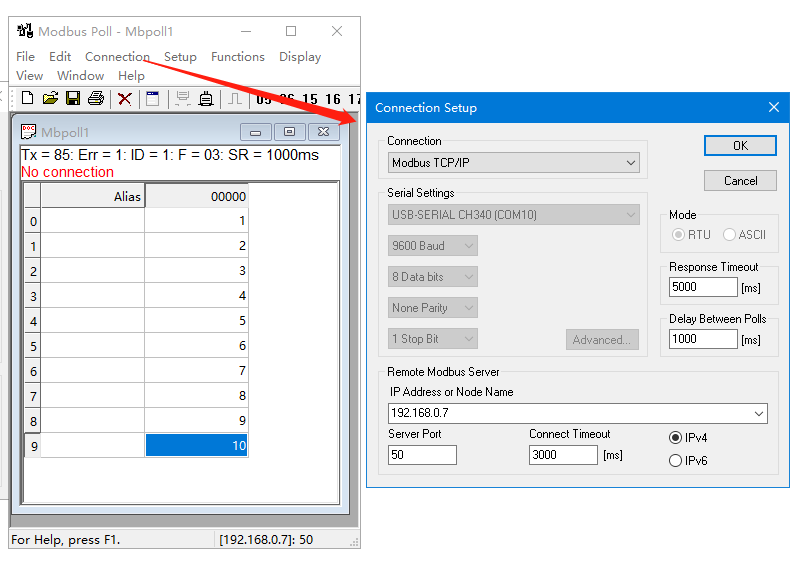806x582 pixels.
Task: Click the Open file folder icon
Action: pyautogui.click(x=50, y=98)
